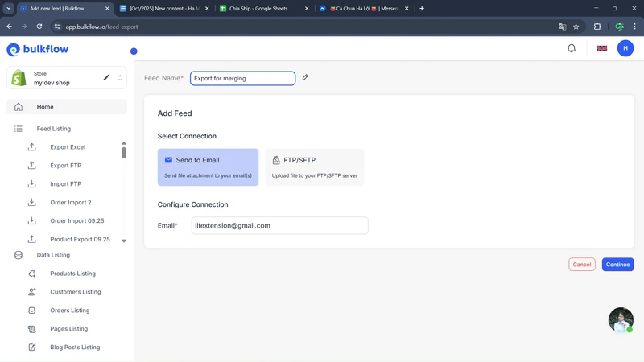Click the Continue button
644x362 pixels.
click(x=617, y=265)
